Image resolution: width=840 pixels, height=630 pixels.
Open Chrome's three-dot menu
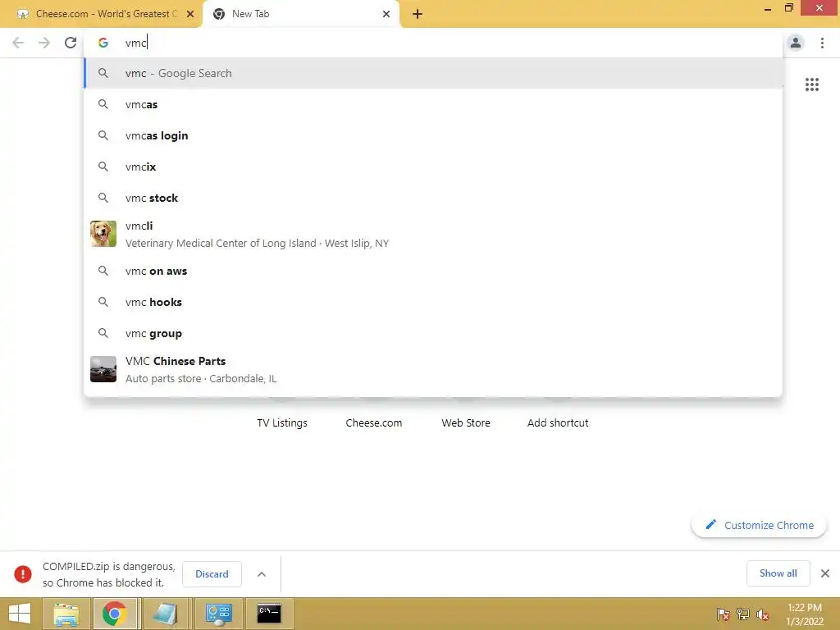pyautogui.click(x=822, y=43)
